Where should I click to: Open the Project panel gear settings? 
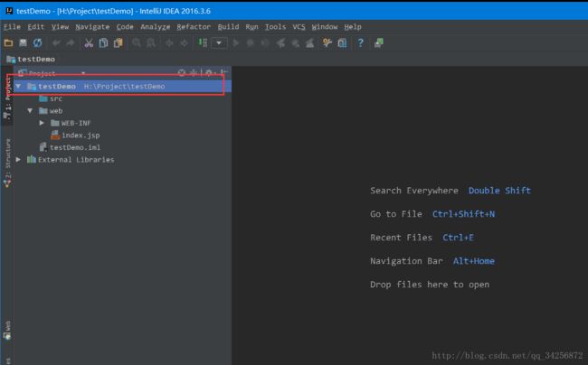click(209, 72)
